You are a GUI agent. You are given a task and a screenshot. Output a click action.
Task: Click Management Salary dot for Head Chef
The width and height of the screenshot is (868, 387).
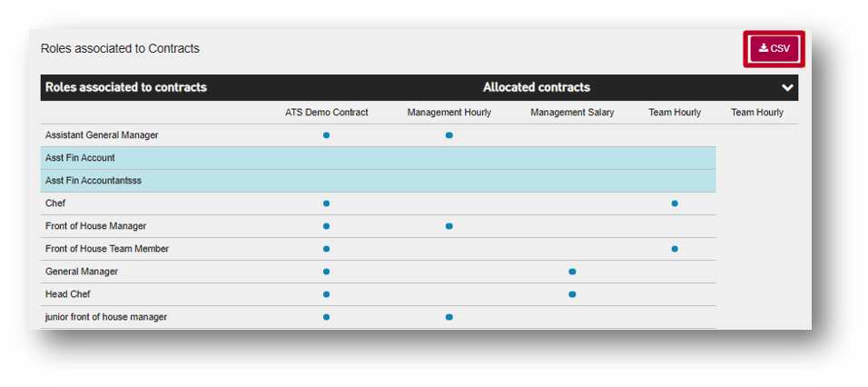coord(572,294)
